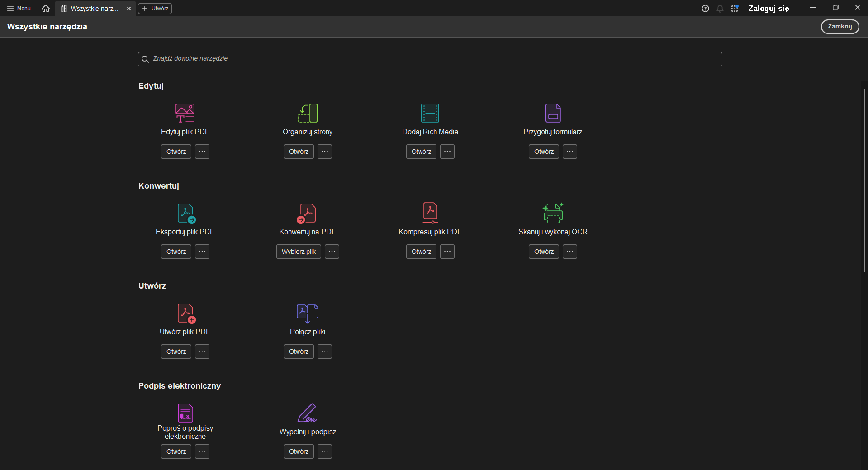Open the Eksportuj plik PDF icon
Image resolution: width=868 pixels, height=470 pixels.
[x=186, y=213]
